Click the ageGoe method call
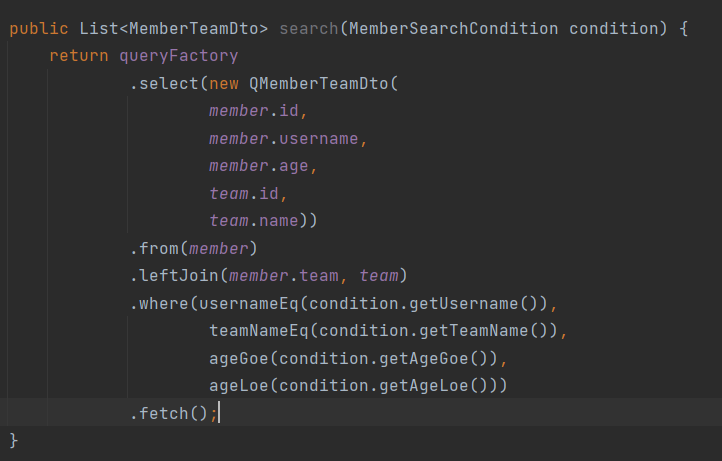Screen dimensions: 722x461 (239, 358)
